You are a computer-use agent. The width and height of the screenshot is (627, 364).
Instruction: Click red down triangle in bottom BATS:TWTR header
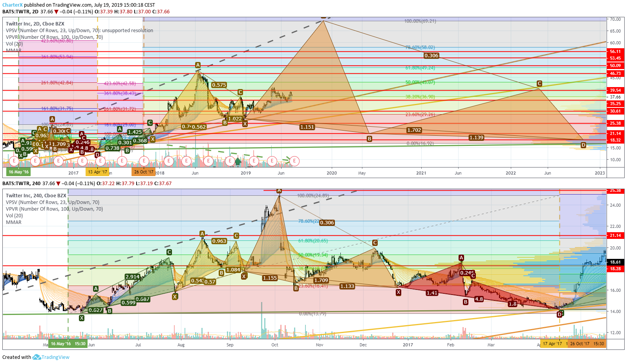[x=58, y=184]
